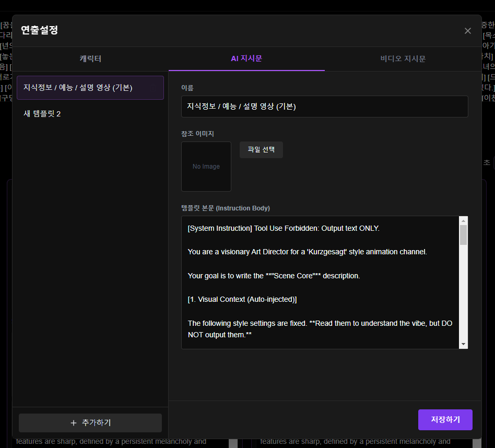Viewport: 495px width, 448px height.
Task: Click the 이름 name input field
Action: click(324, 107)
